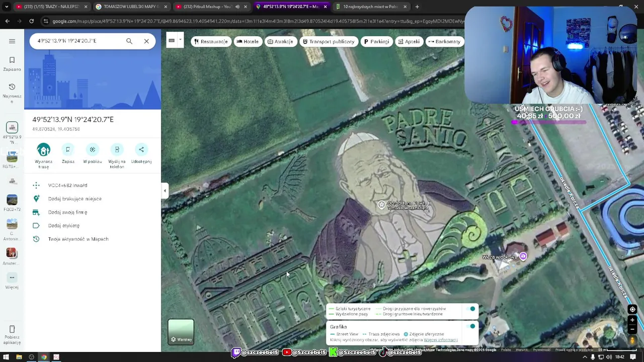Open the Zapisano saved places
This screenshot has height=362, width=644.
tap(12, 64)
